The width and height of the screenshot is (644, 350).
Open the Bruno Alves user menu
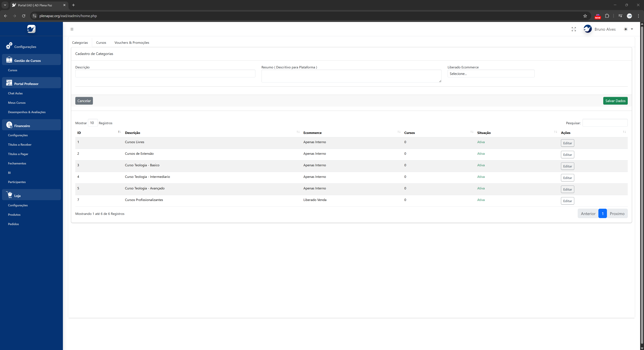pos(605,29)
